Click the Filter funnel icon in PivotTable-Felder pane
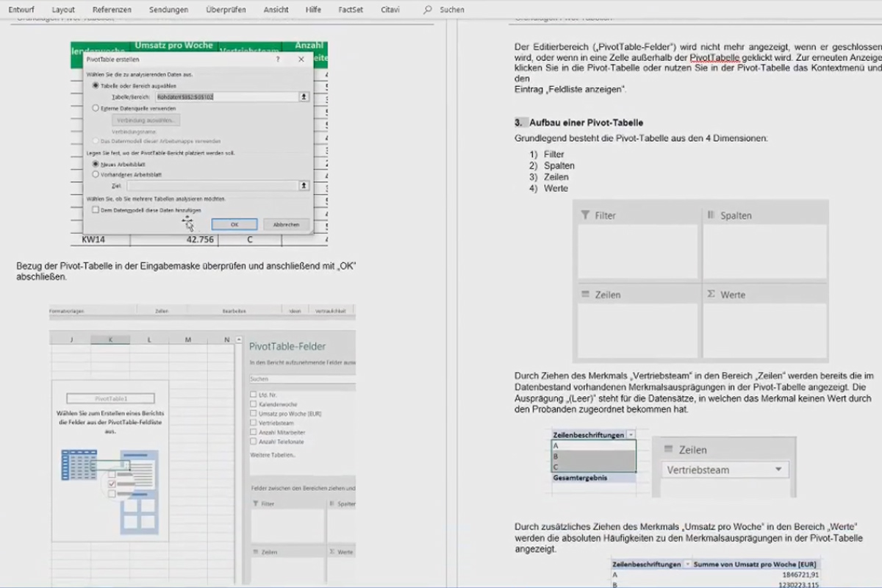Screen dimensions: 882x588 click(256, 504)
